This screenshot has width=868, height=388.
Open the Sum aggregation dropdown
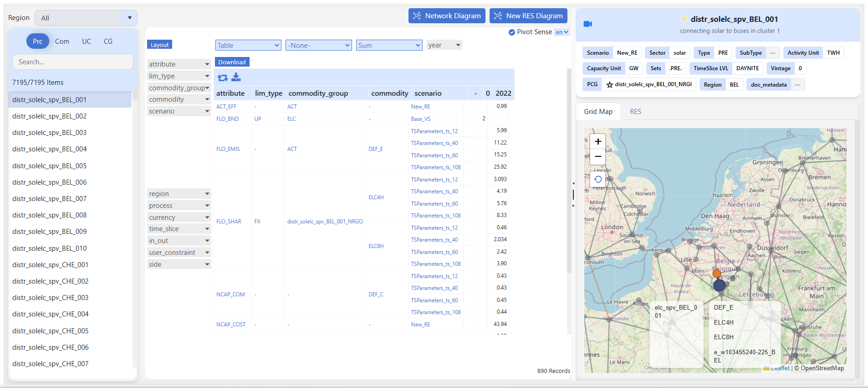pos(389,45)
